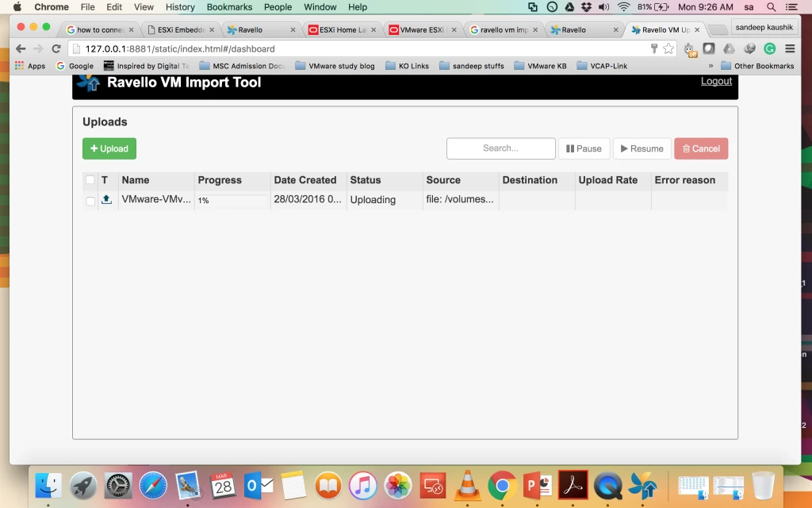The image size is (812, 508).
Task: Tick the checkbox for VMware-VMv row
Action: [90, 201]
